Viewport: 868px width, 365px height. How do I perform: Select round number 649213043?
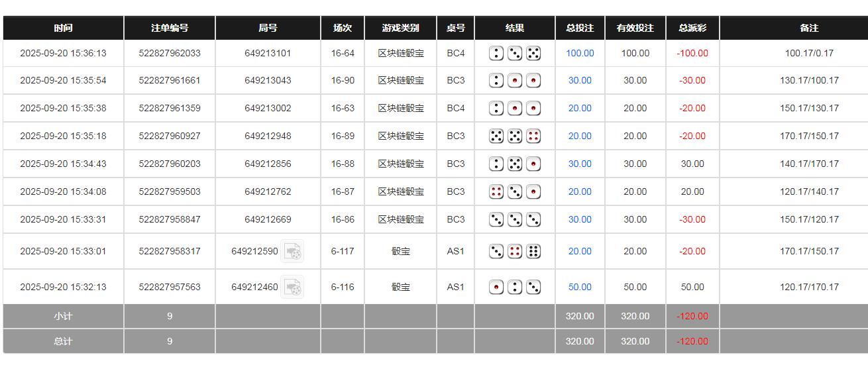pos(268,80)
